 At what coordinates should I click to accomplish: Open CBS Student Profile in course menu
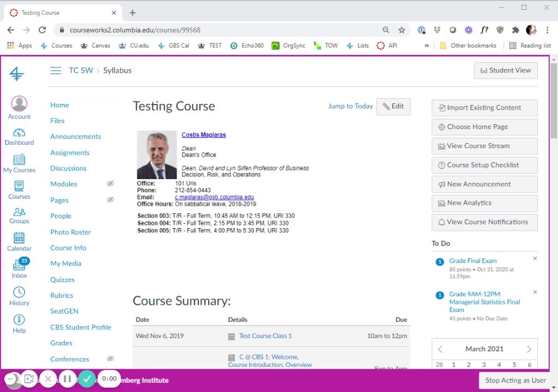click(x=81, y=327)
